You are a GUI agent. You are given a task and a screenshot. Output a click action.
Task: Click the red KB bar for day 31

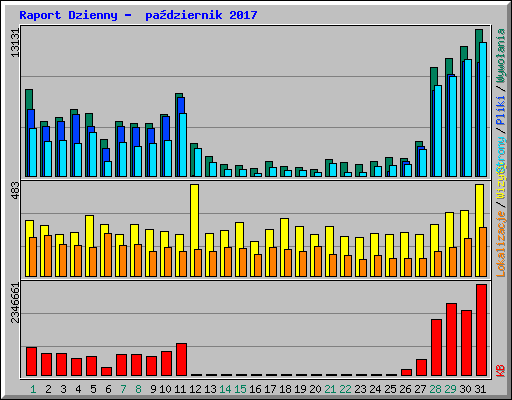481,330
